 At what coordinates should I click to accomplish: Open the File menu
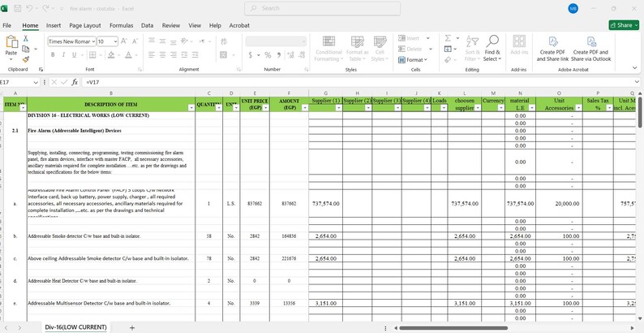click(7, 25)
